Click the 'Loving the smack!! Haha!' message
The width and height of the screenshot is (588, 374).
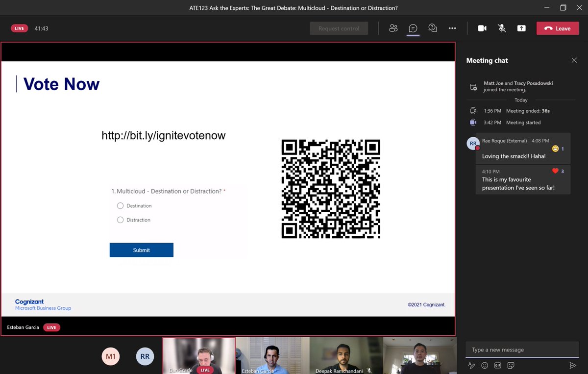pos(523,149)
